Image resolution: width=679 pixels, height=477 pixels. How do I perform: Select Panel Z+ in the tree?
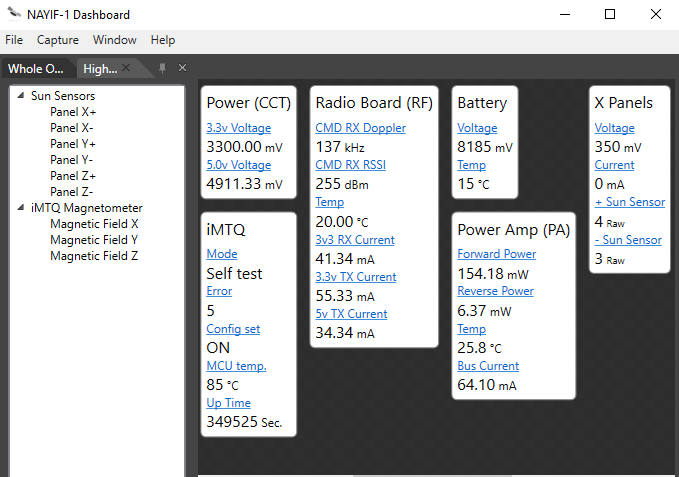coord(73,176)
